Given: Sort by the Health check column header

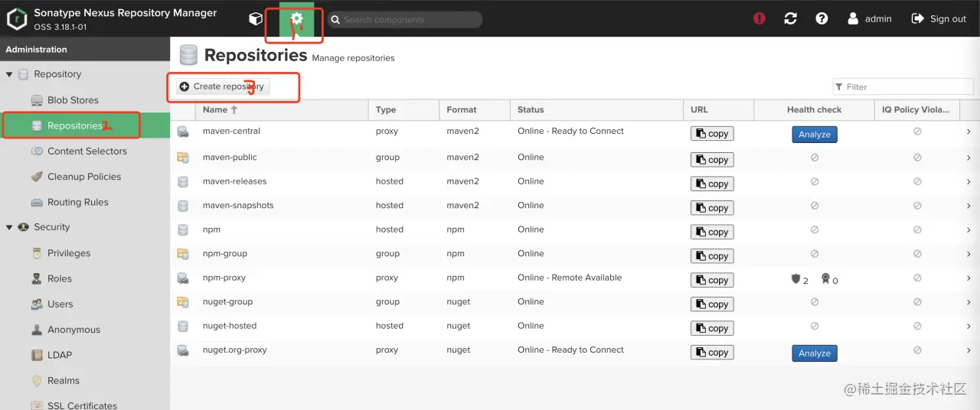Looking at the screenshot, I should click(814, 109).
